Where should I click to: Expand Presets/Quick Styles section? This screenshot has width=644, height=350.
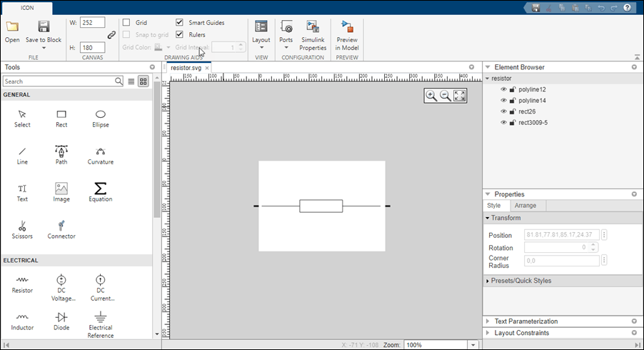(x=488, y=281)
